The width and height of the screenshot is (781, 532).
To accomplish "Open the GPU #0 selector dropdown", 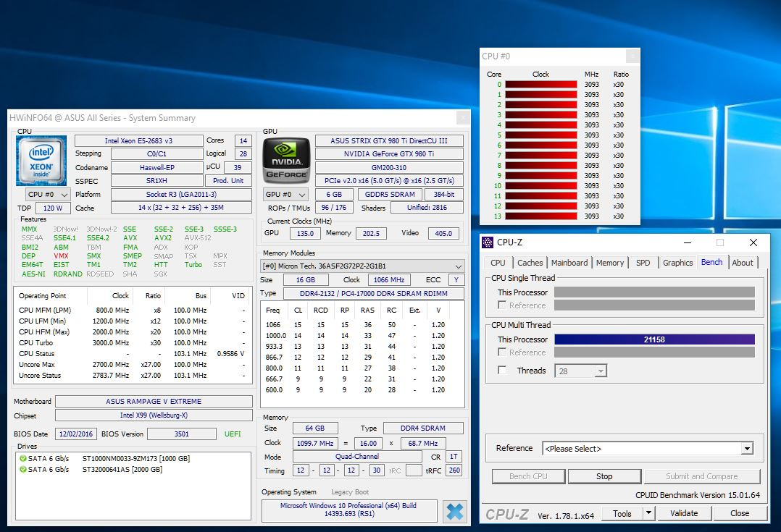I will [285, 195].
